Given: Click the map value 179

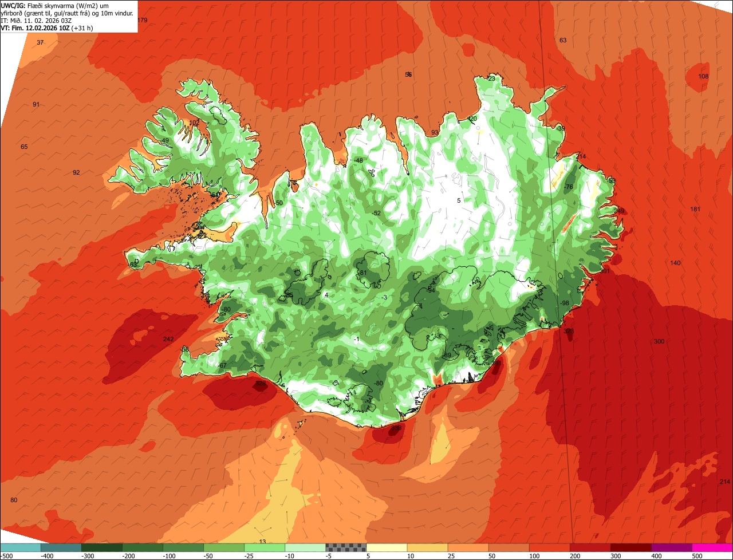Looking at the screenshot, I should pyautogui.click(x=143, y=20).
